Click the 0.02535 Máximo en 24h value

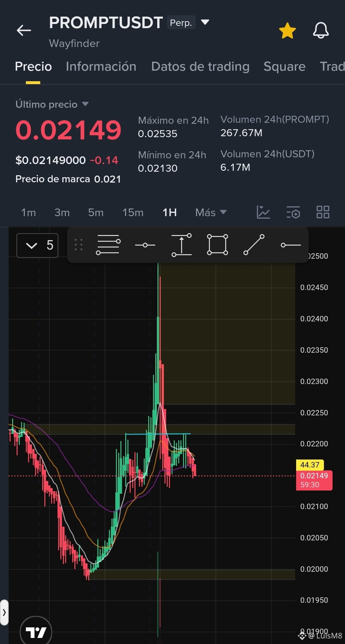[x=157, y=134]
